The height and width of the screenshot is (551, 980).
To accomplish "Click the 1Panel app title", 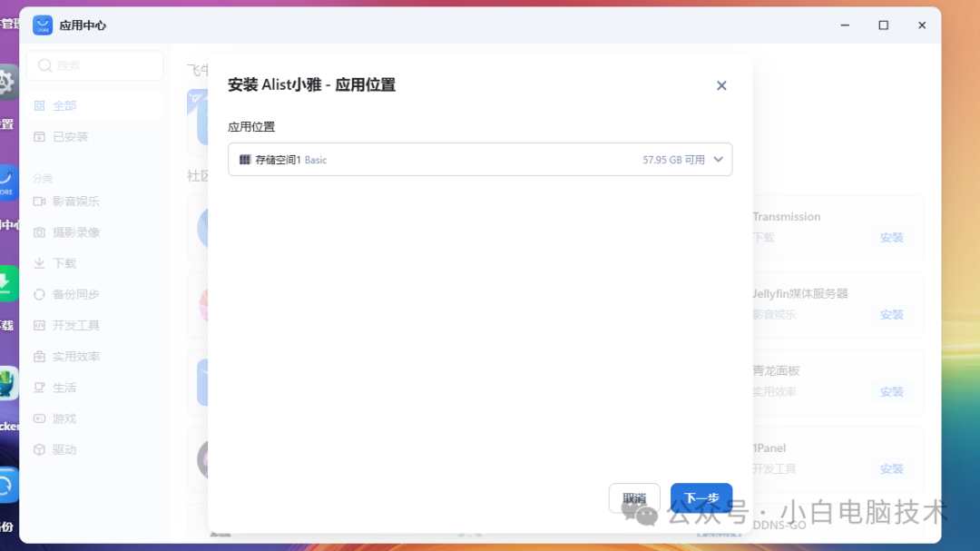I will (x=769, y=448).
